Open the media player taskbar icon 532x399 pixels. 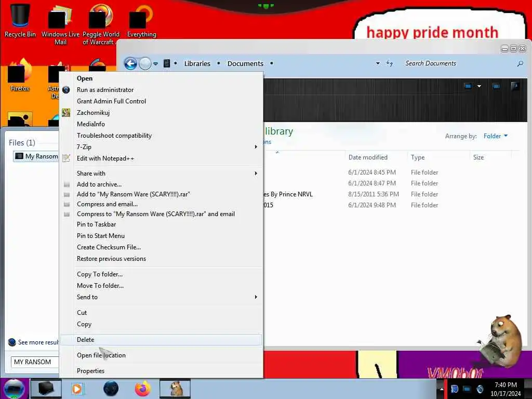77,389
